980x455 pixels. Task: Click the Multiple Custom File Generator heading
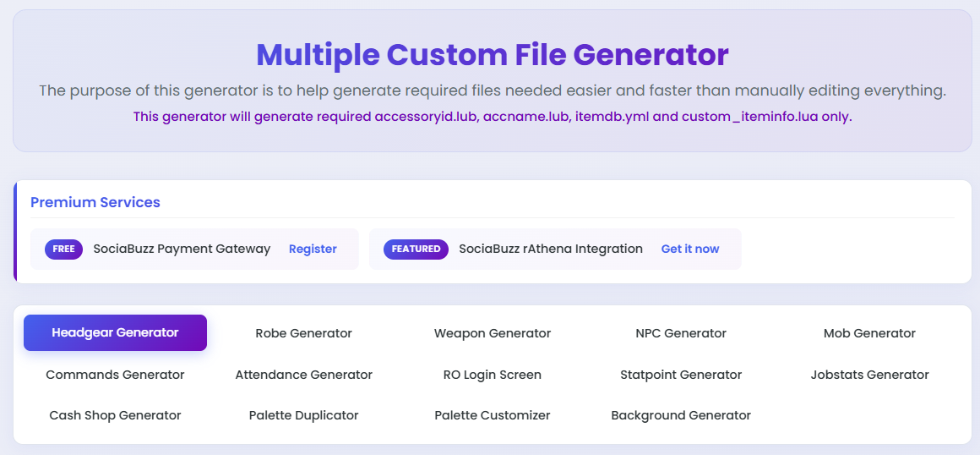pos(493,54)
